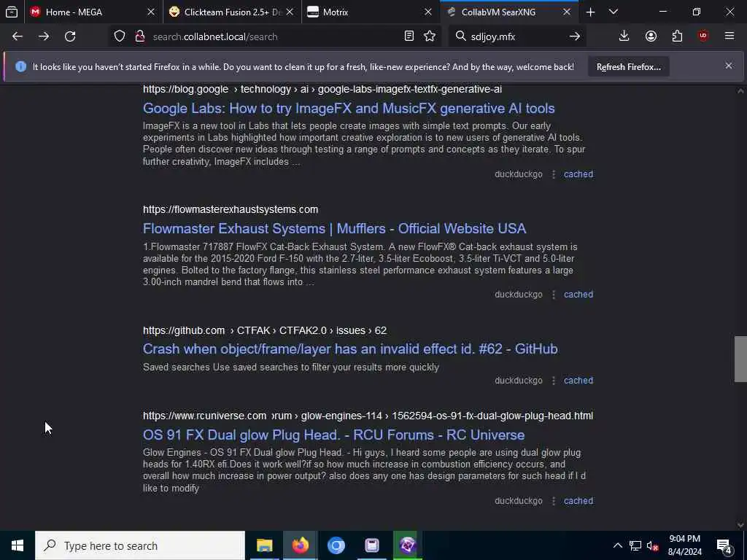Click the sdljoy.mfx search box
This screenshot has height=560, width=747.
tap(517, 36)
